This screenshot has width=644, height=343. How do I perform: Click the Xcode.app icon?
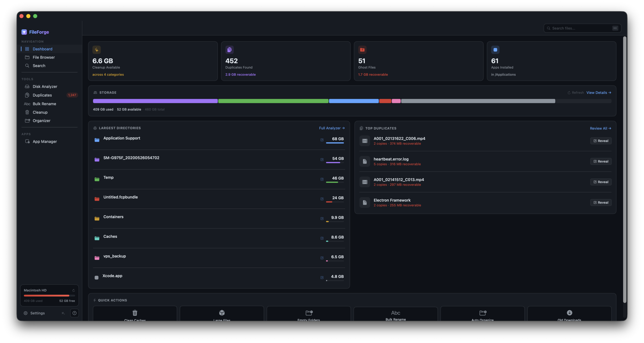(97, 278)
